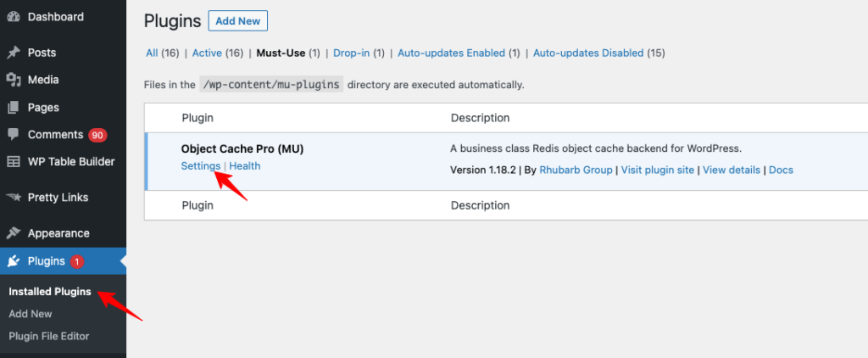Click the bottom Description column footer
868x358 pixels.
pyautogui.click(x=480, y=205)
